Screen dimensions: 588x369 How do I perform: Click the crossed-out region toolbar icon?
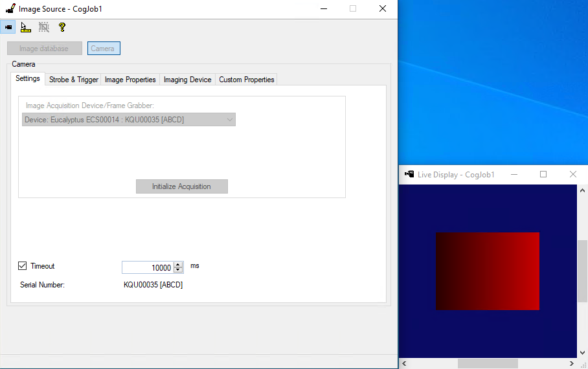[44, 27]
